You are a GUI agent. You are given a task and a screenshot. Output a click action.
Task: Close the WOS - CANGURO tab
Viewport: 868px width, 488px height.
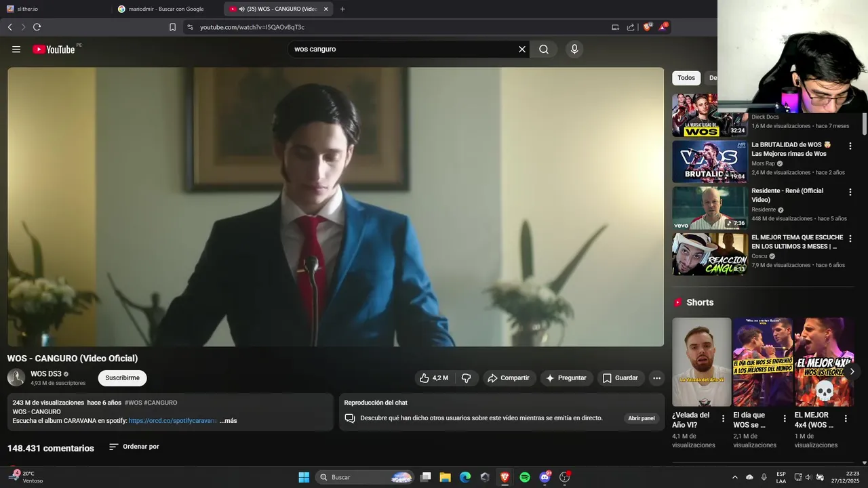point(326,9)
